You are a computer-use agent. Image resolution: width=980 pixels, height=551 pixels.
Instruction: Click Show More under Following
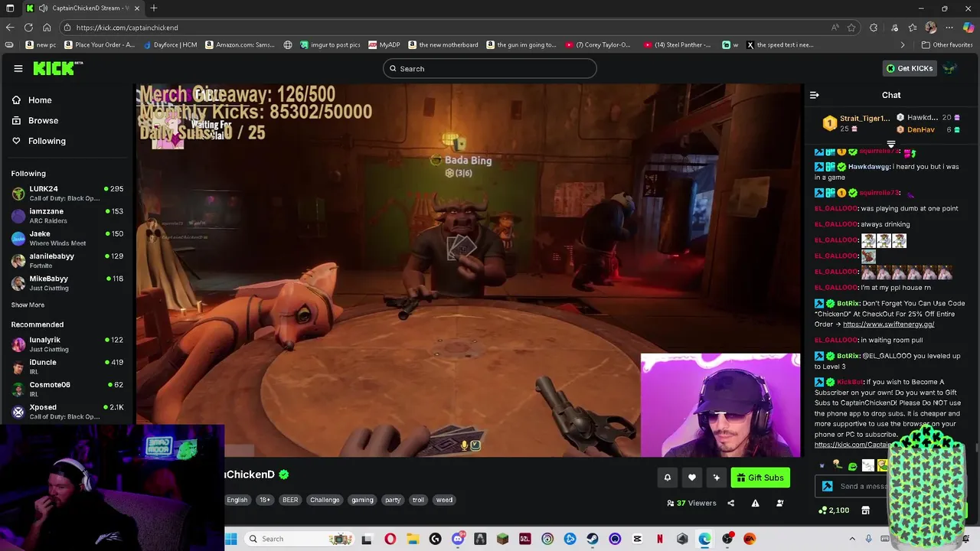click(x=28, y=305)
